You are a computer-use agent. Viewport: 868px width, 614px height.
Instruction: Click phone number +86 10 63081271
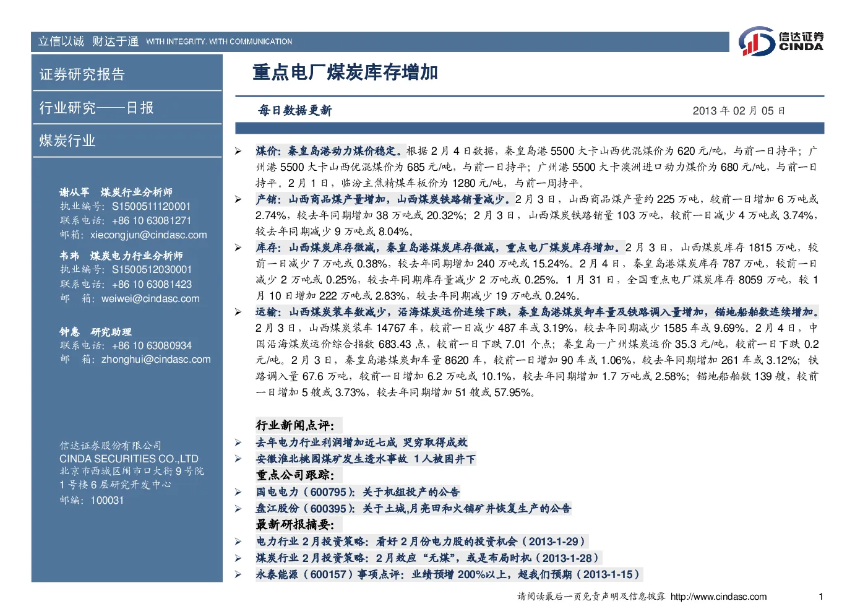pos(152,221)
